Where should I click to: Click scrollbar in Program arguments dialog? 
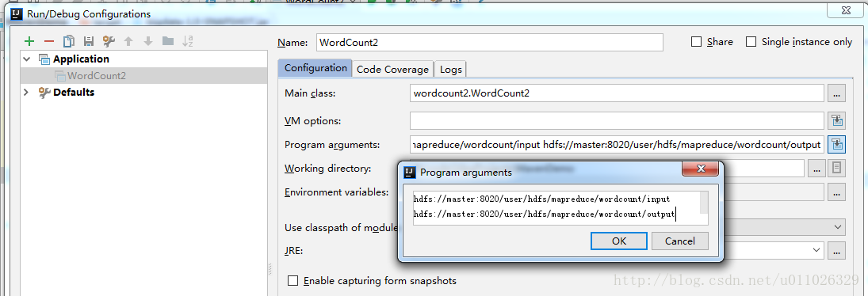tap(704, 202)
